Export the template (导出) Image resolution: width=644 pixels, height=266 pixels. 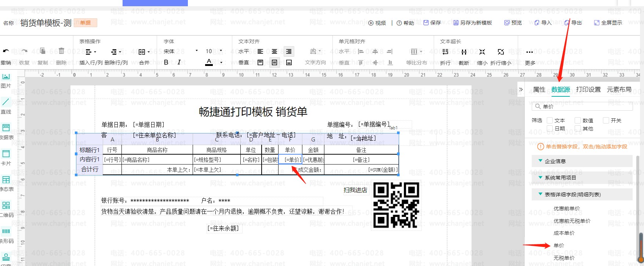coord(573,23)
